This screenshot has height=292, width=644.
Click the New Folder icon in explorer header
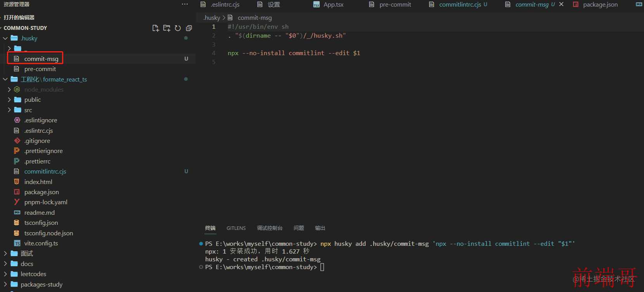167,28
